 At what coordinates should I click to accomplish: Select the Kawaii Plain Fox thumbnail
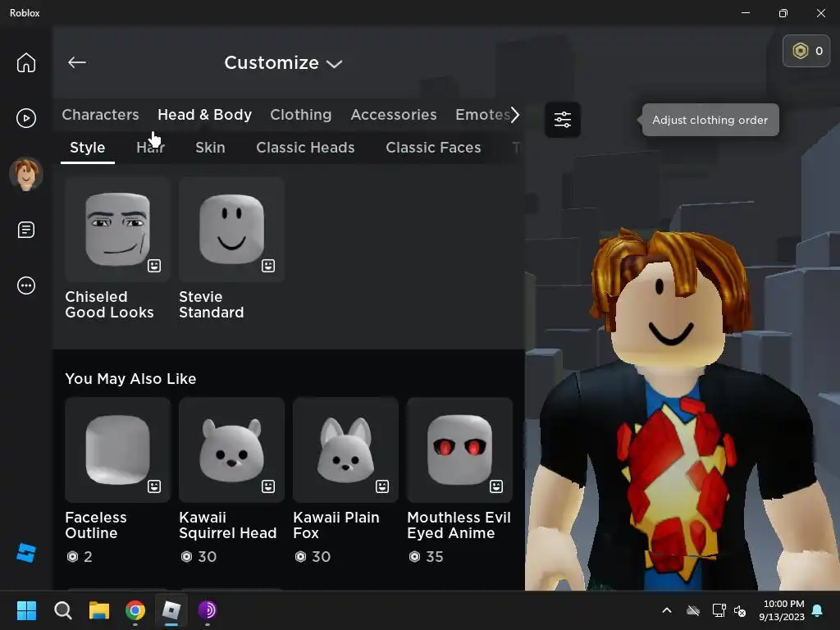[345, 450]
